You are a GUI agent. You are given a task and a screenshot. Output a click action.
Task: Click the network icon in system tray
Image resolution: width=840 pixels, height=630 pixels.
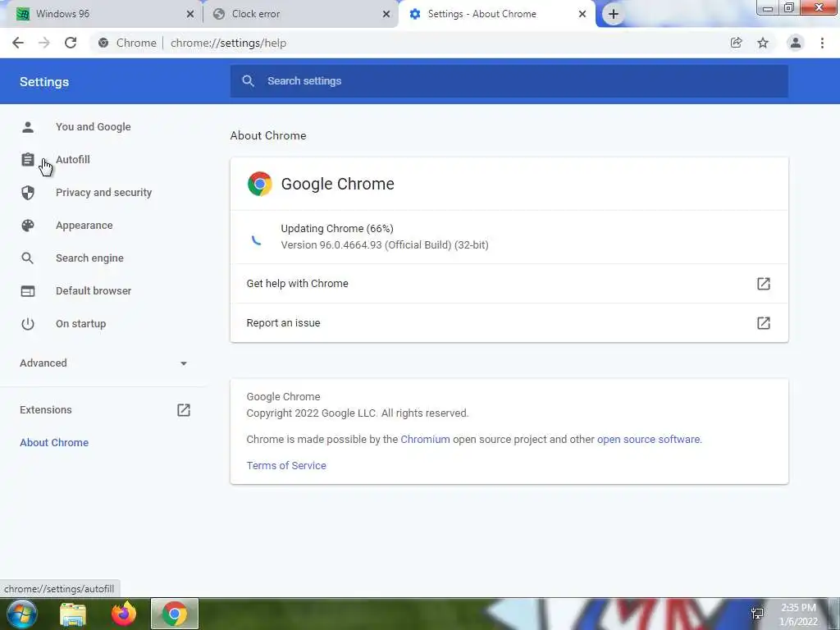757,614
